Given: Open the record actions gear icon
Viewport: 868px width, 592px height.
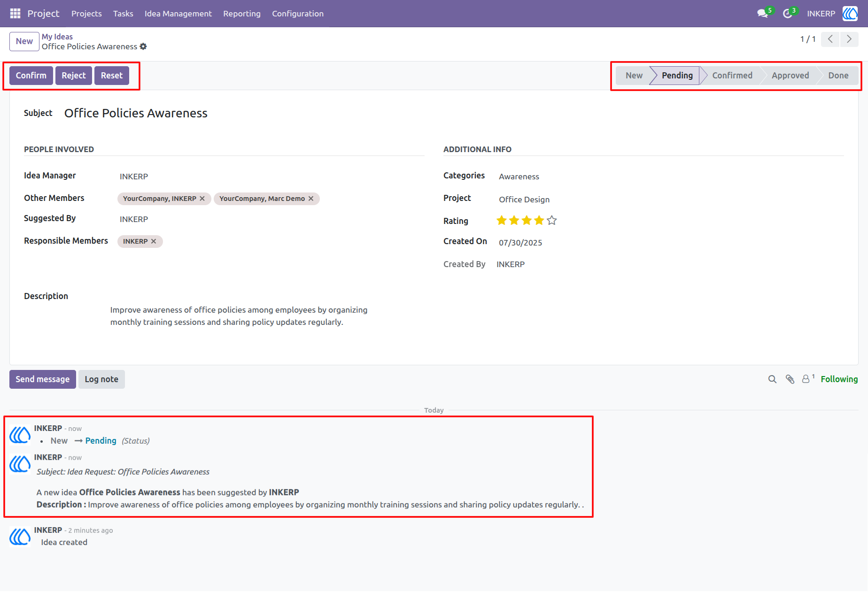Looking at the screenshot, I should pos(143,46).
